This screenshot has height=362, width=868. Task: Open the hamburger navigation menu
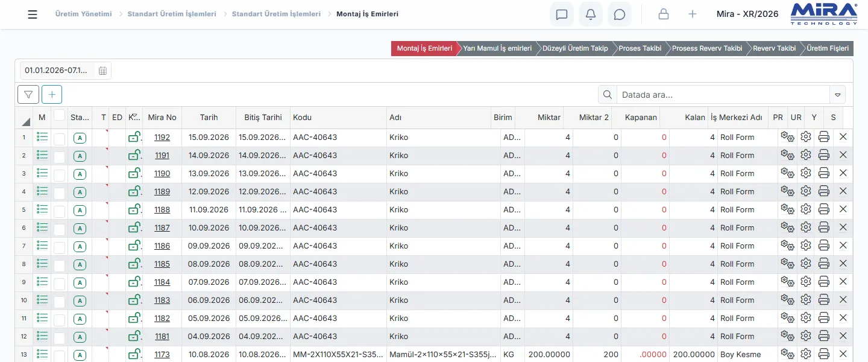coord(33,14)
